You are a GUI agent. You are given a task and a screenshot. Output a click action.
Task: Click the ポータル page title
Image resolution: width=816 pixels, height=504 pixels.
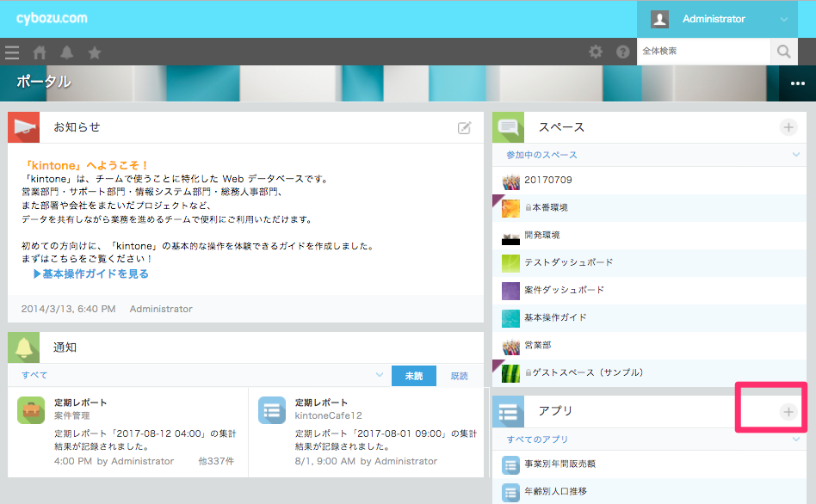click(44, 82)
